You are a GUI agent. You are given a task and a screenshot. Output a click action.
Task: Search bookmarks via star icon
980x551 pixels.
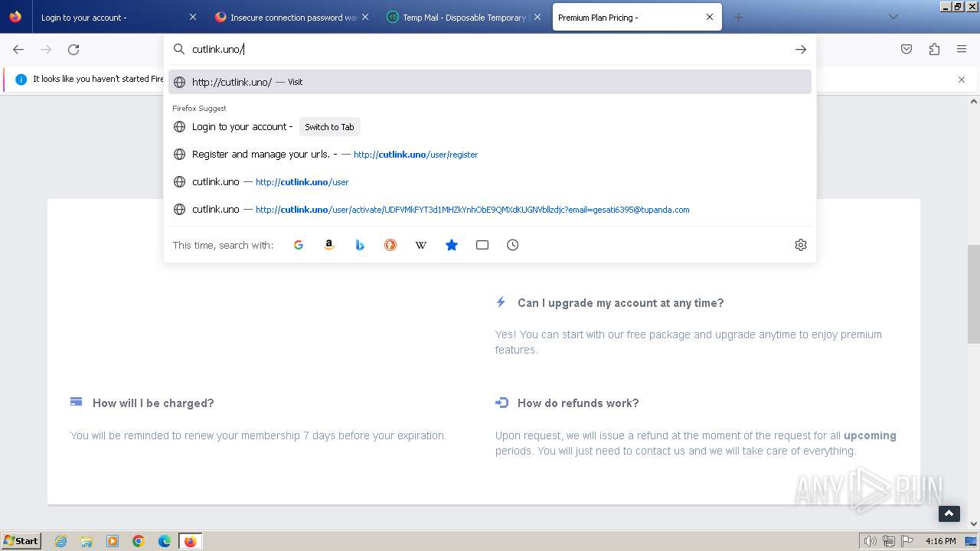452,245
